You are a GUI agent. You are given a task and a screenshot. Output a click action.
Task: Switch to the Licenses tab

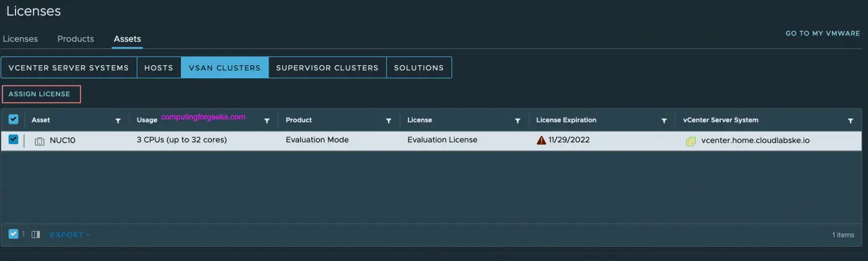point(20,39)
